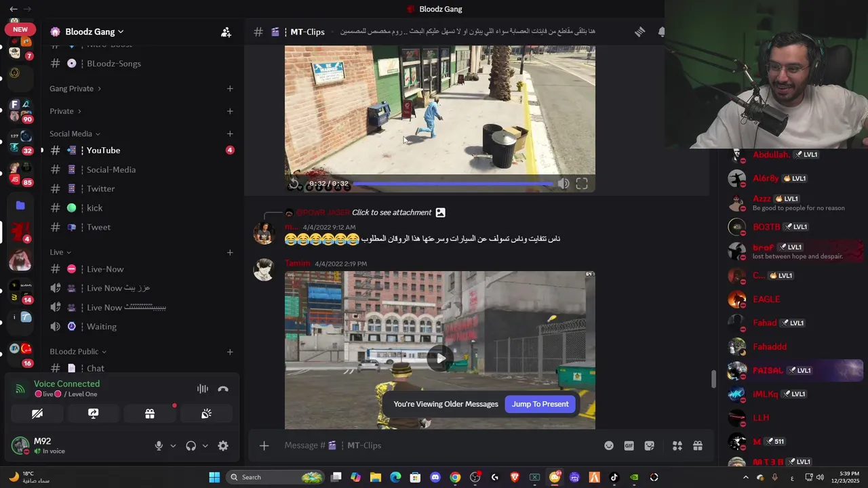868x488 pixels.
Task: Open the server folder icon in sidebar
Action: (20, 205)
